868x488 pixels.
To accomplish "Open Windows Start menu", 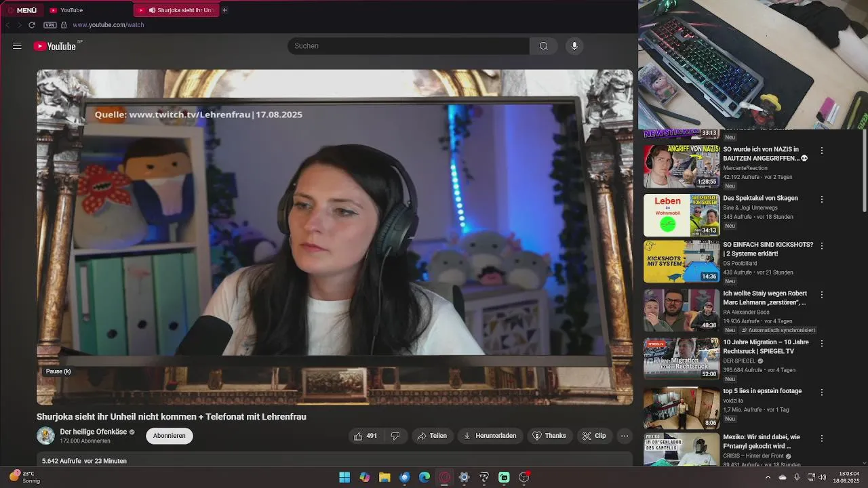I will click(x=344, y=477).
